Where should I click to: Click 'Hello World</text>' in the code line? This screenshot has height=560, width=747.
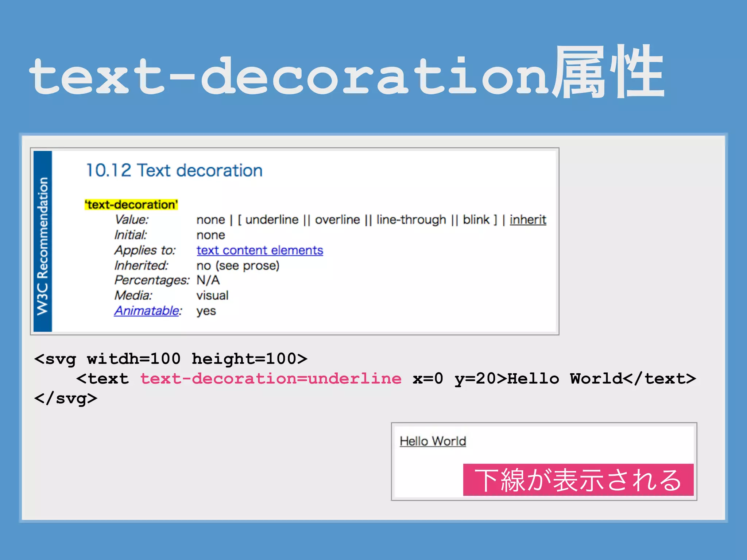point(602,378)
